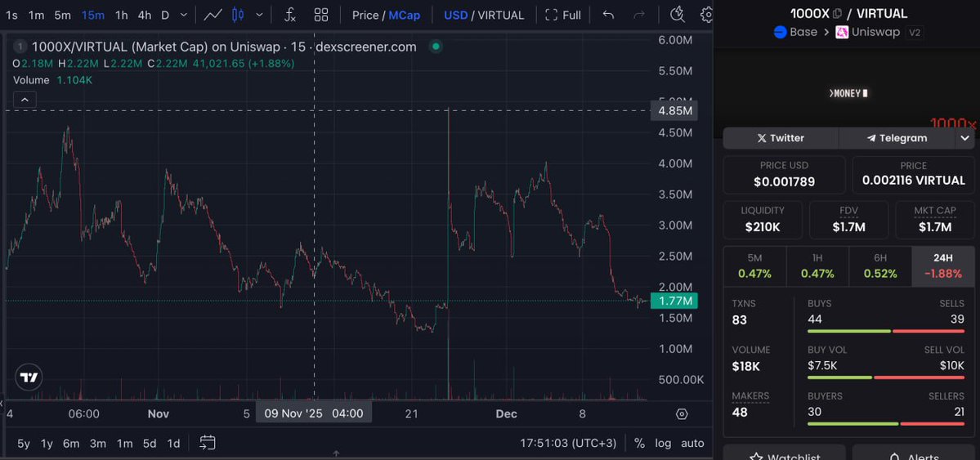The width and height of the screenshot is (980, 460).
Task: Toggle the auto scale
Action: click(692, 443)
